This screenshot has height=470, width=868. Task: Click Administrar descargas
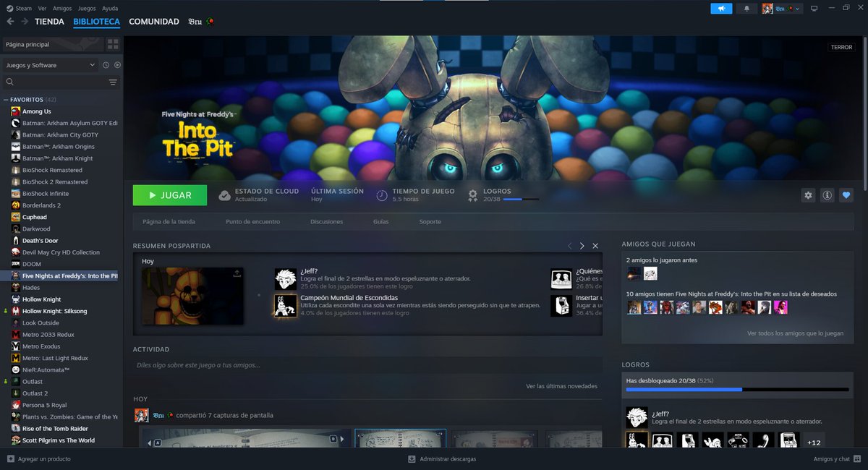coord(441,459)
